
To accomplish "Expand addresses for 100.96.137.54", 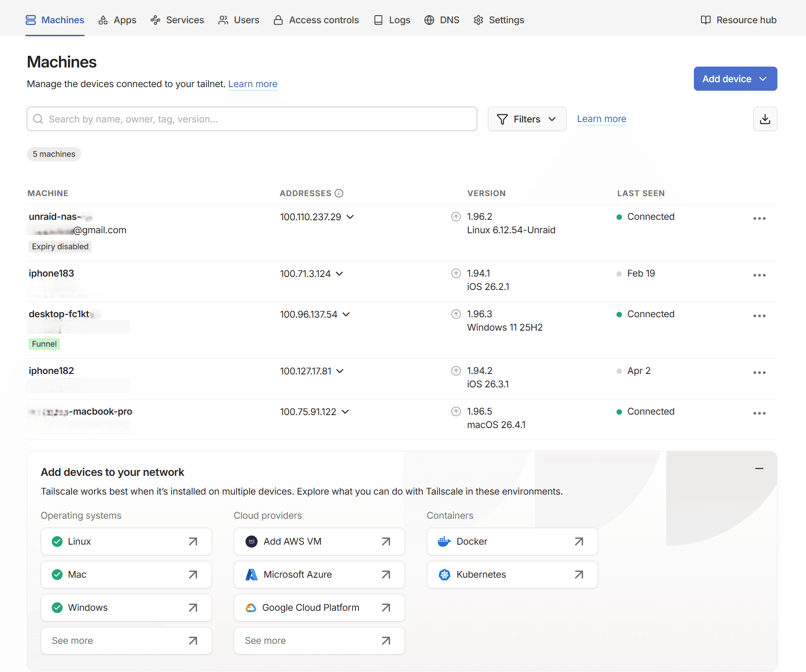I will click(346, 314).
